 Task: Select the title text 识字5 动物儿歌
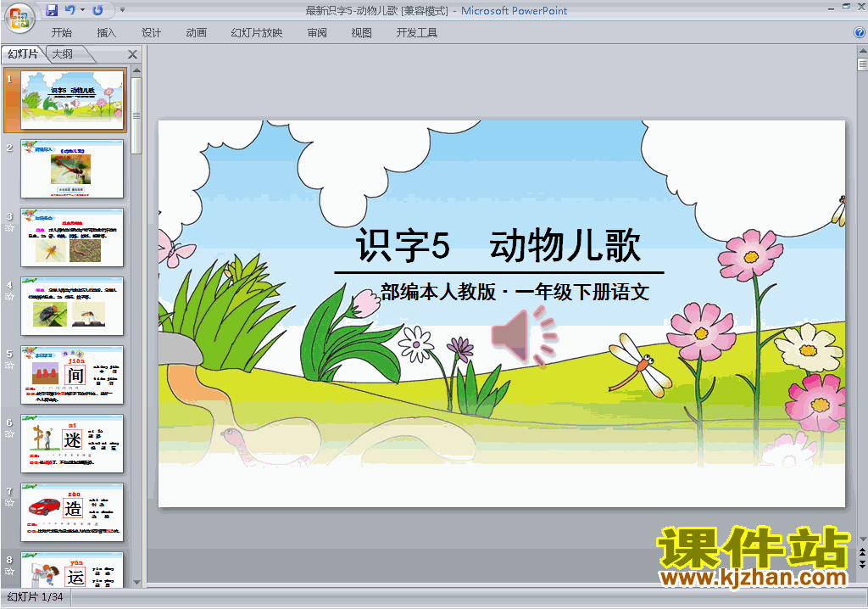[x=498, y=245]
